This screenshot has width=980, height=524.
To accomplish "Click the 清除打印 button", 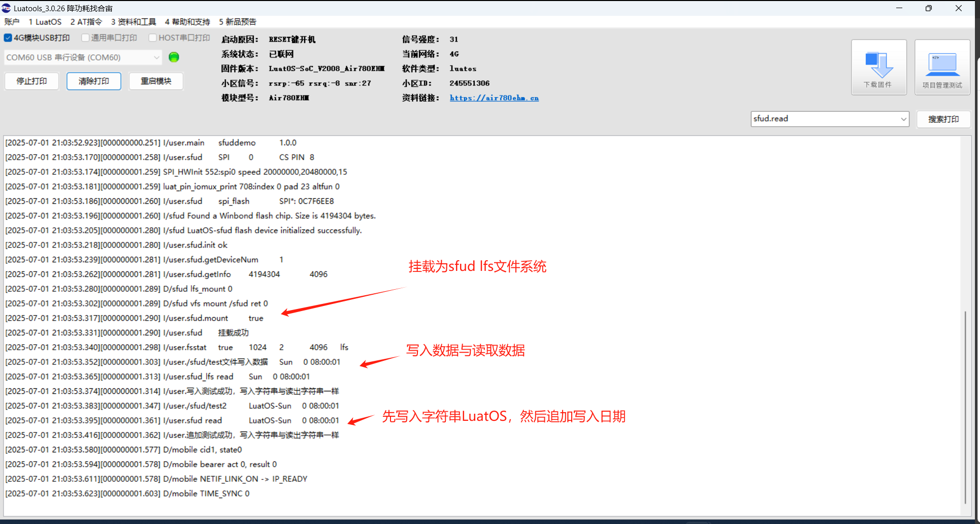I will [94, 81].
